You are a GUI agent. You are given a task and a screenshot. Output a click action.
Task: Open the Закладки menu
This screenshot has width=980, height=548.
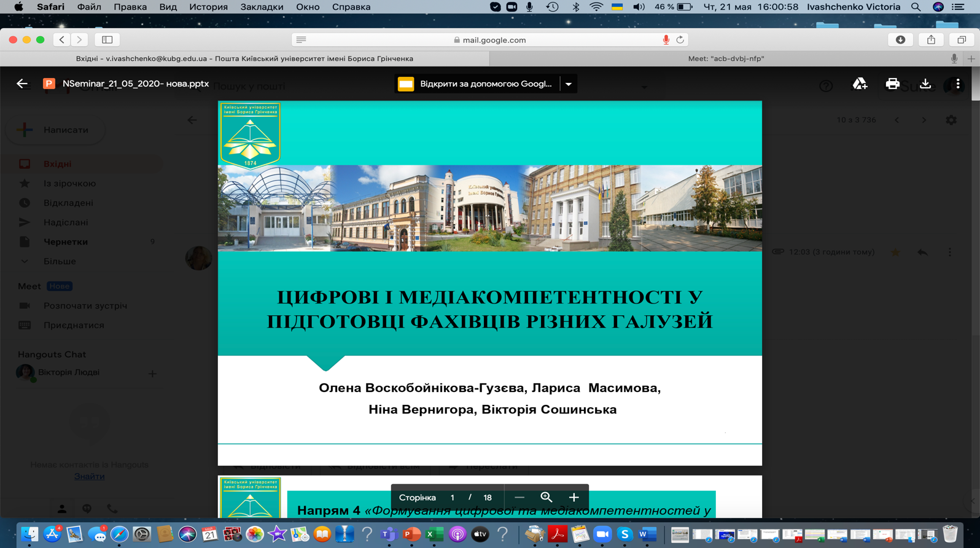pyautogui.click(x=262, y=7)
